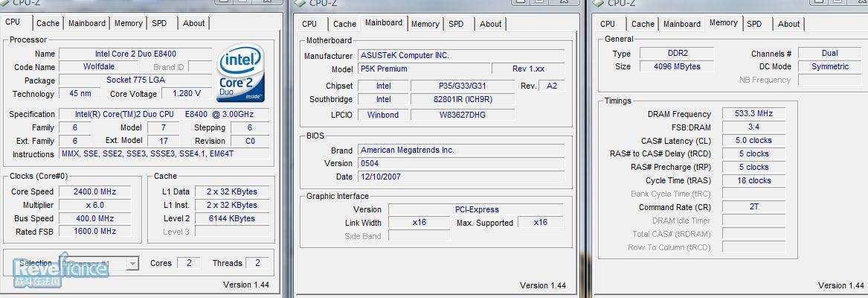Click the Rated FSB value '1600.0 MHz'
Viewport: 868px width, 298px height.
point(94,232)
